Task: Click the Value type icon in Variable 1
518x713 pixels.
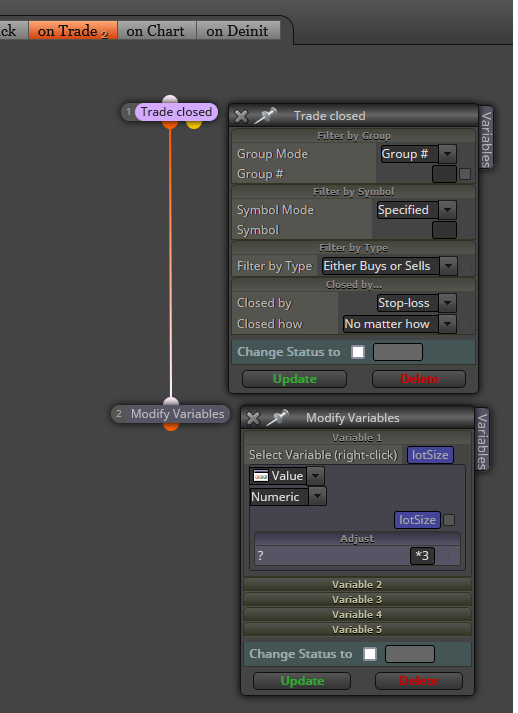Action: (x=261, y=476)
